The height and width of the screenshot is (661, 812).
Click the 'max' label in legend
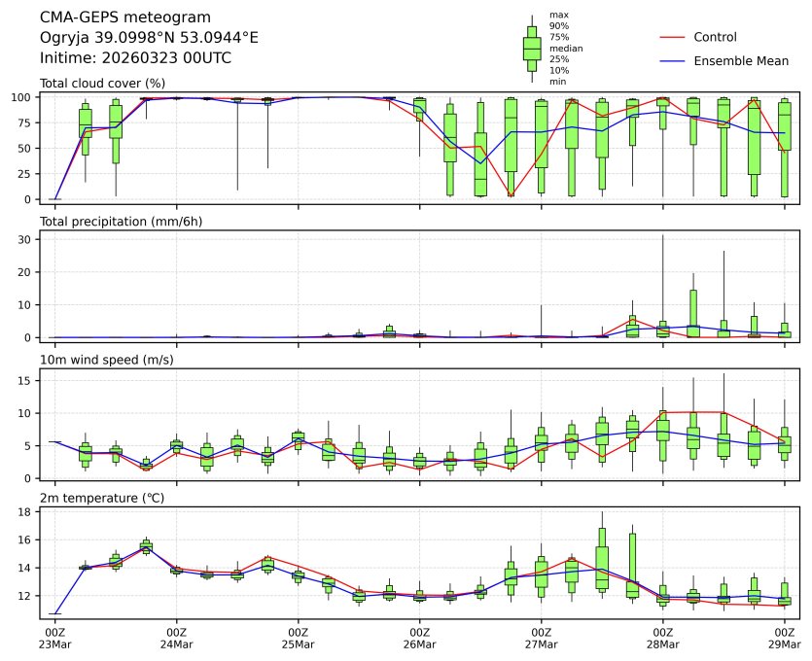(x=558, y=15)
